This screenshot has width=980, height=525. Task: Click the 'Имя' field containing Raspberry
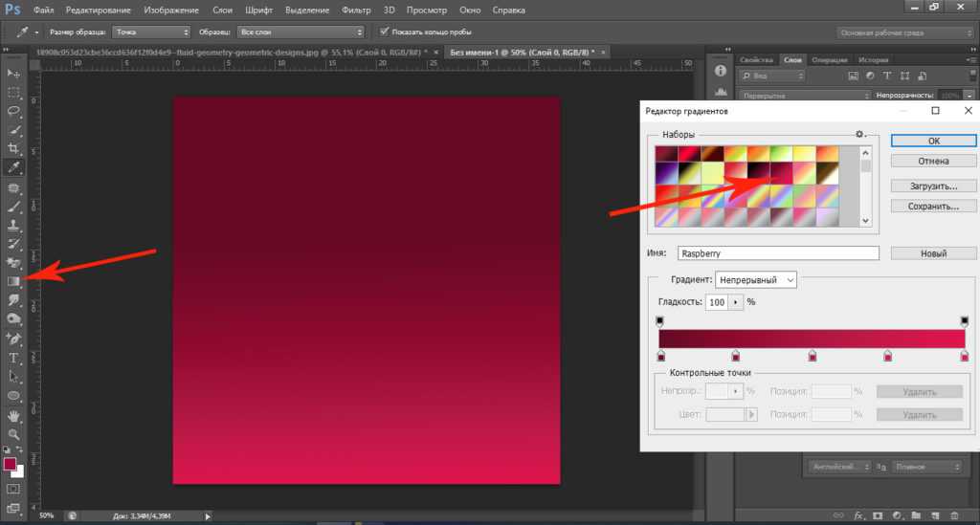pos(778,253)
